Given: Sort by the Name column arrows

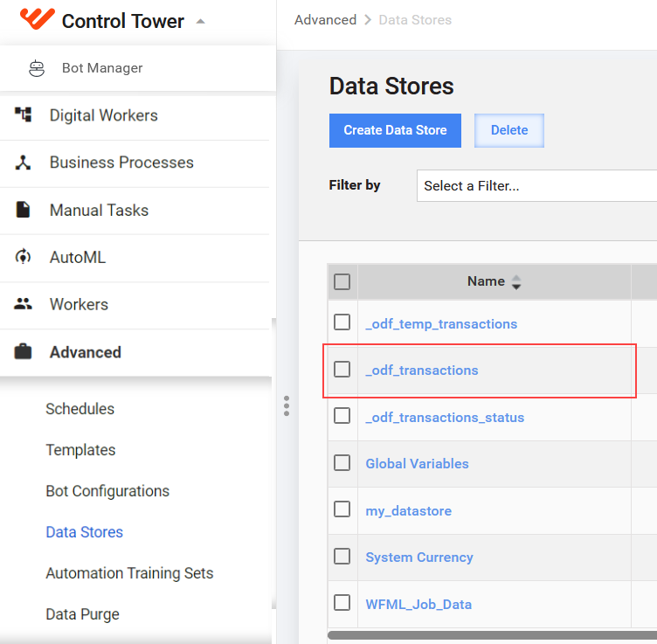Looking at the screenshot, I should [516, 282].
